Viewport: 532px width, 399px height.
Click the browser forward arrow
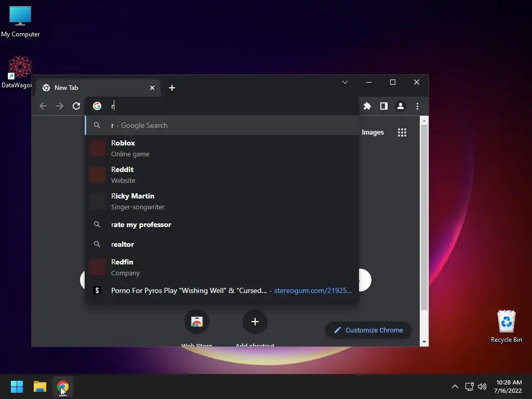60,106
